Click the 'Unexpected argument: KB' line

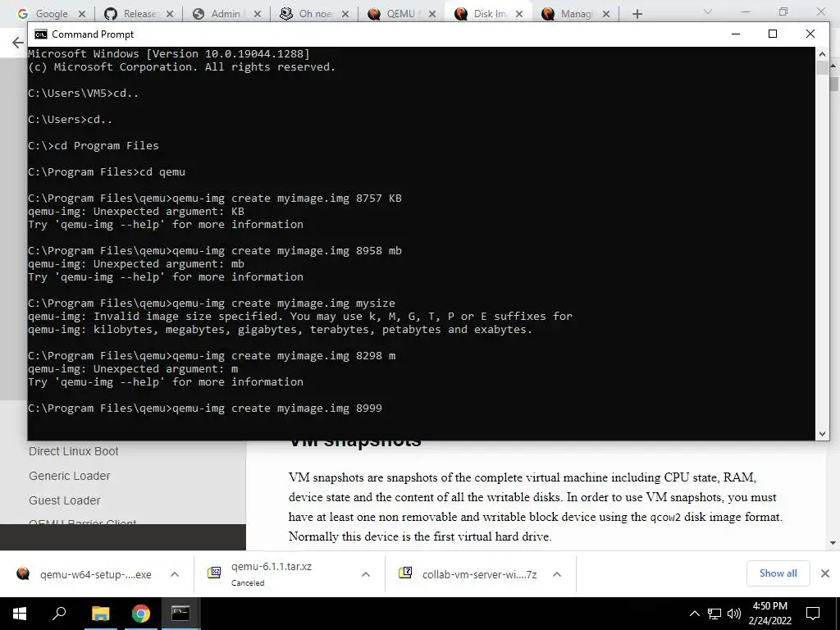[x=136, y=211]
